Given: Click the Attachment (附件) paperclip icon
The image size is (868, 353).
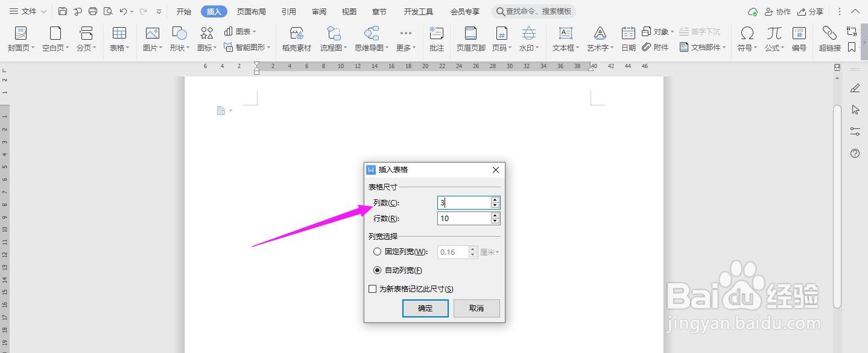Looking at the screenshot, I should [x=647, y=47].
